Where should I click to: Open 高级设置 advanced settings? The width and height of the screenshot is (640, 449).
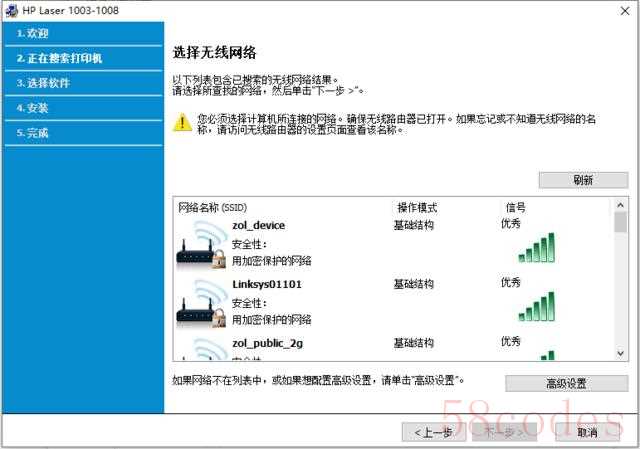[567, 383]
